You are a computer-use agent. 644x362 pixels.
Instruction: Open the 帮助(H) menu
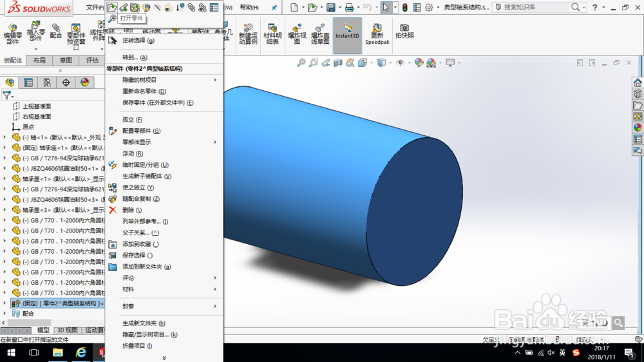249,7
